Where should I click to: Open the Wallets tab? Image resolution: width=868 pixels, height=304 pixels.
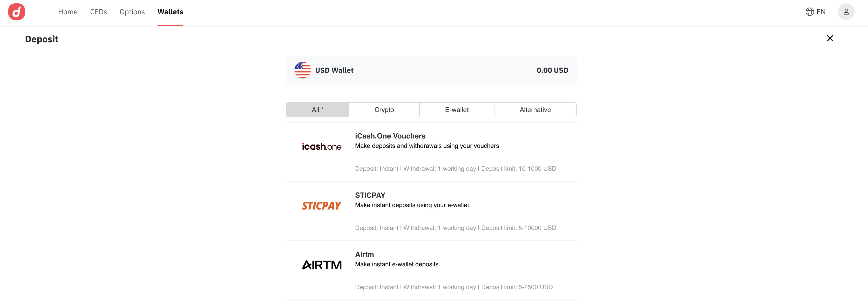tap(170, 12)
